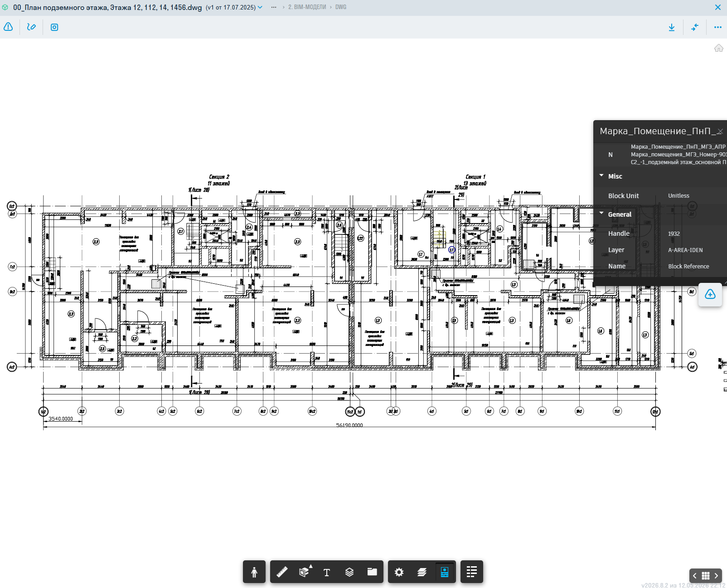Open the sheets layer manager icon
The width and height of the screenshot is (727, 588).
(422, 572)
